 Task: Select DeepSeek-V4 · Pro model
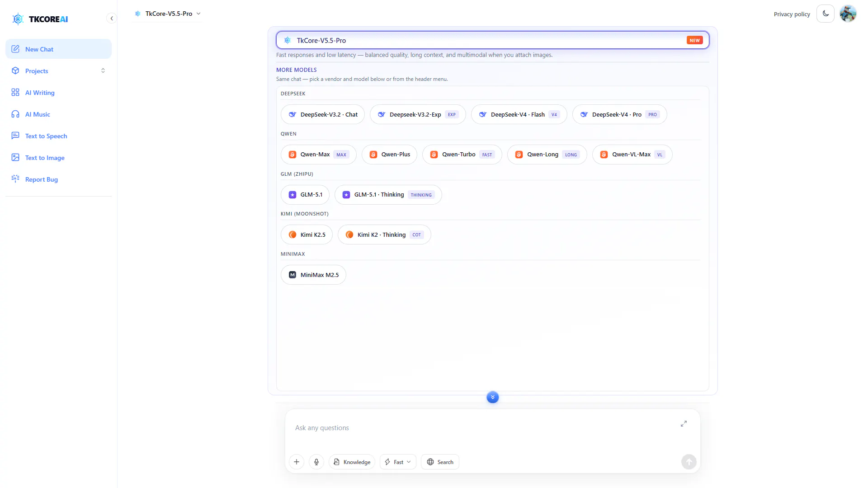[619, 115]
